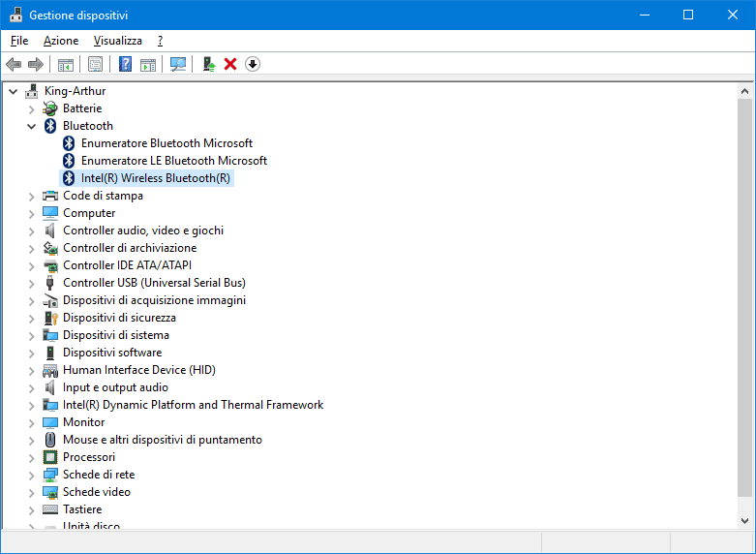Select Enumeratore LE Bluetooth Microsoft device
756x554 pixels.
coord(173,161)
